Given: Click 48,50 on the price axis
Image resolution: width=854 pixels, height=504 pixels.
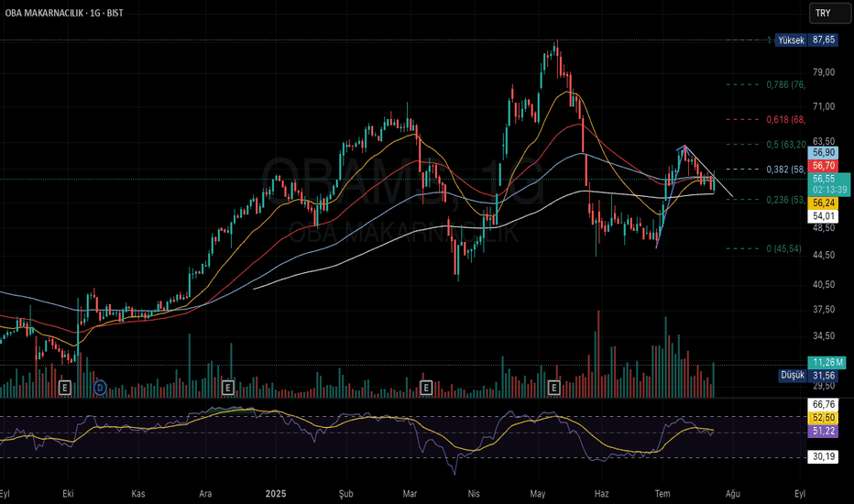Looking at the screenshot, I should tap(824, 228).
